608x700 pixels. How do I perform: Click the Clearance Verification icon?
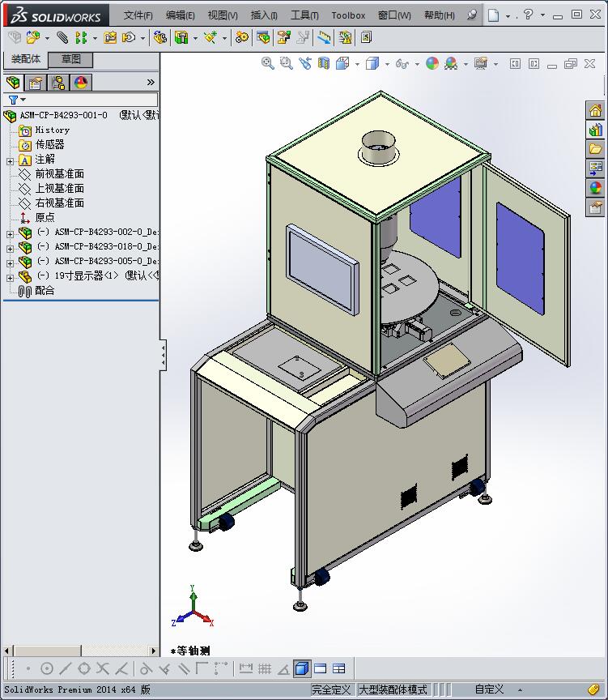point(345,37)
